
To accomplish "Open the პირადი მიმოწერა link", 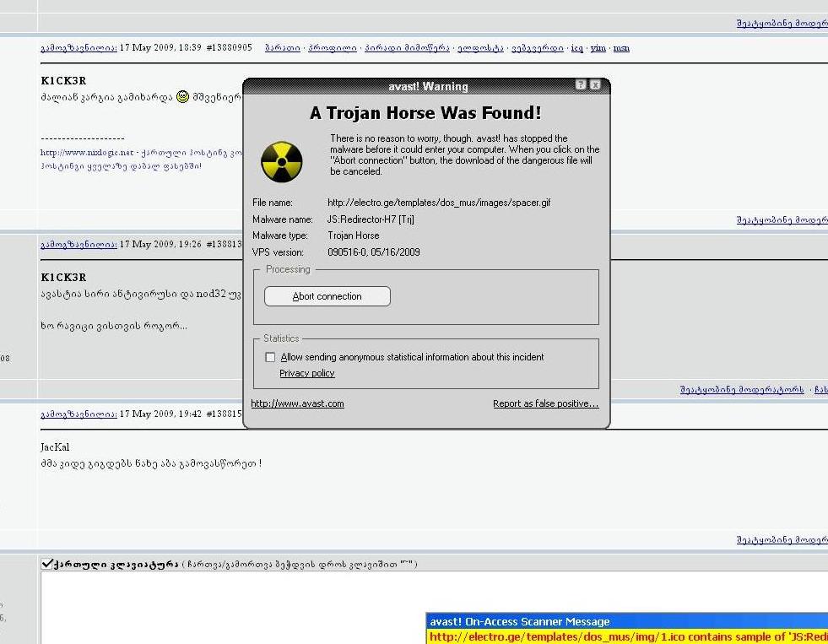I will tap(407, 48).
